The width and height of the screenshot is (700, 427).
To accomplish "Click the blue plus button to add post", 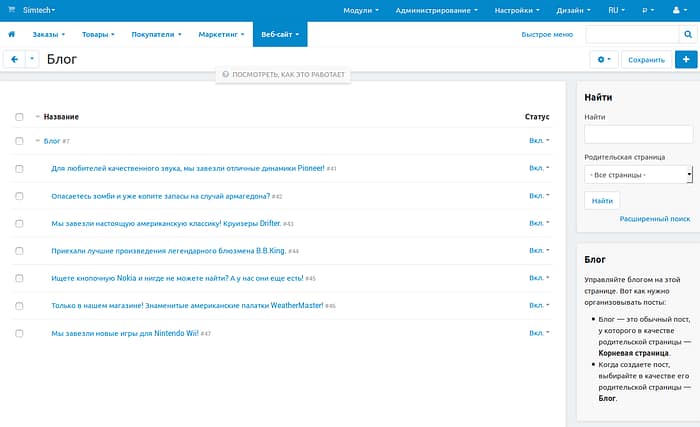I will click(x=686, y=60).
